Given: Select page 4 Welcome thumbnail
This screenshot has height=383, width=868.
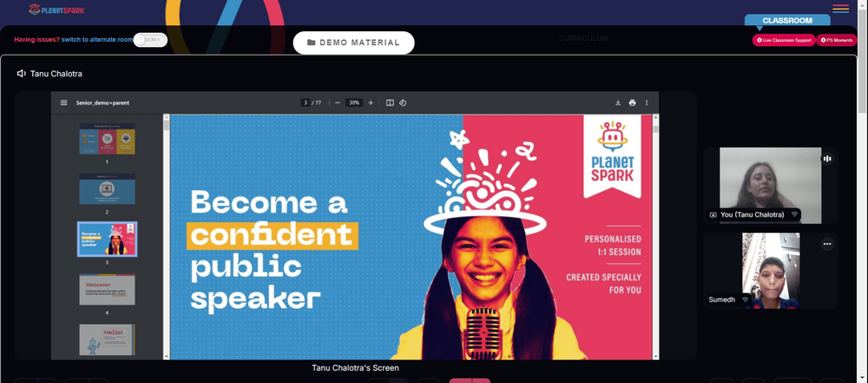Looking at the screenshot, I should point(107,289).
